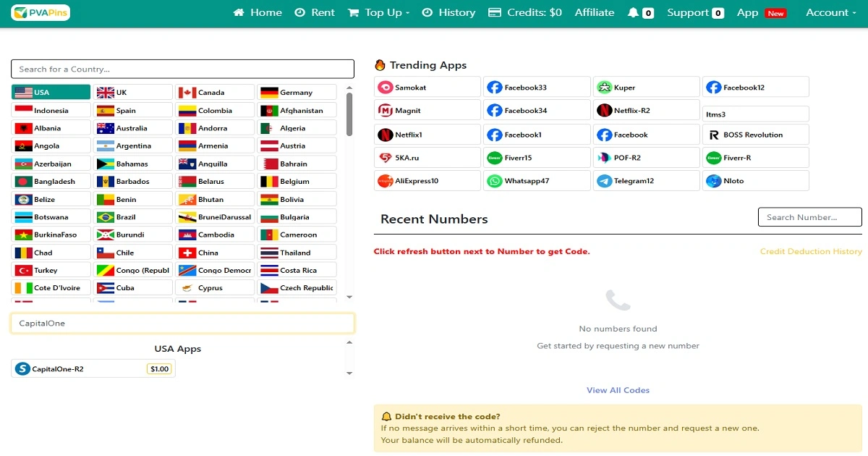The width and height of the screenshot is (868, 456).
Task: Choose Germany from the countries
Action: click(x=297, y=92)
